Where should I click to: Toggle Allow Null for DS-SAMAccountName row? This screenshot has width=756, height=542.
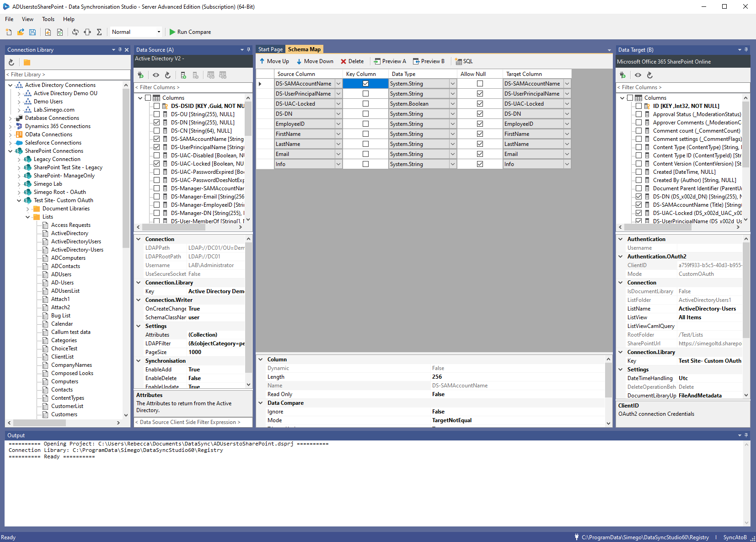tap(480, 84)
